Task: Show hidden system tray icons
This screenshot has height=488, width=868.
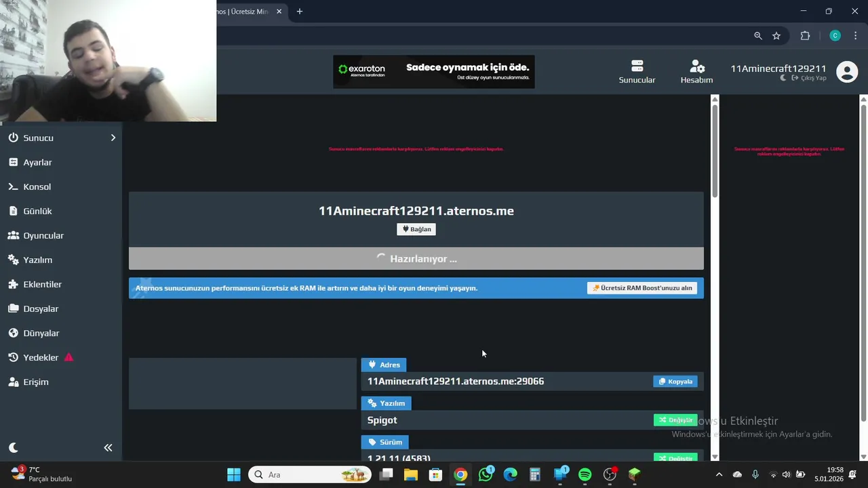Action: (719, 474)
